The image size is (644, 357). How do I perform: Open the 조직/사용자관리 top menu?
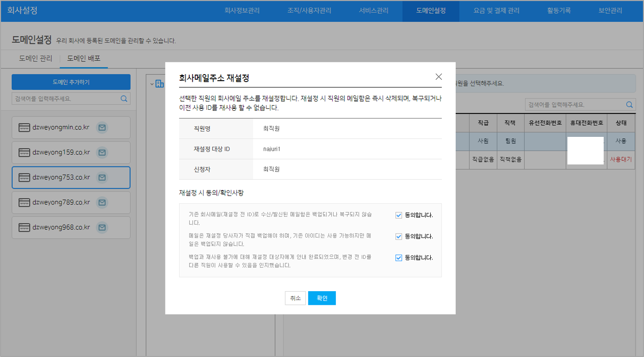[309, 11]
